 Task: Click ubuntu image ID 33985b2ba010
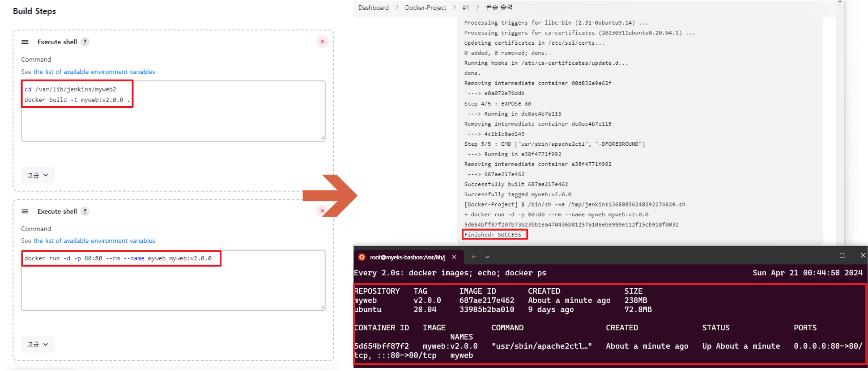(x=487, y=309)
